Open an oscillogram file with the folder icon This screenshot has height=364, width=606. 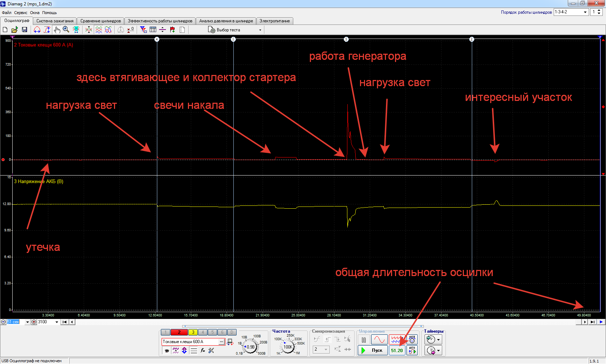(14, 30)
